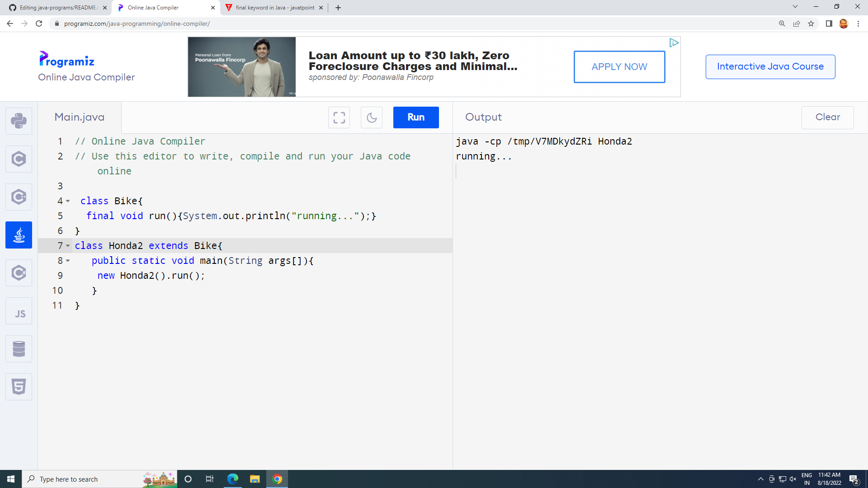Select the HTML editor sidebar icon
Screen dimensions: 868x488
click(19, 386)
